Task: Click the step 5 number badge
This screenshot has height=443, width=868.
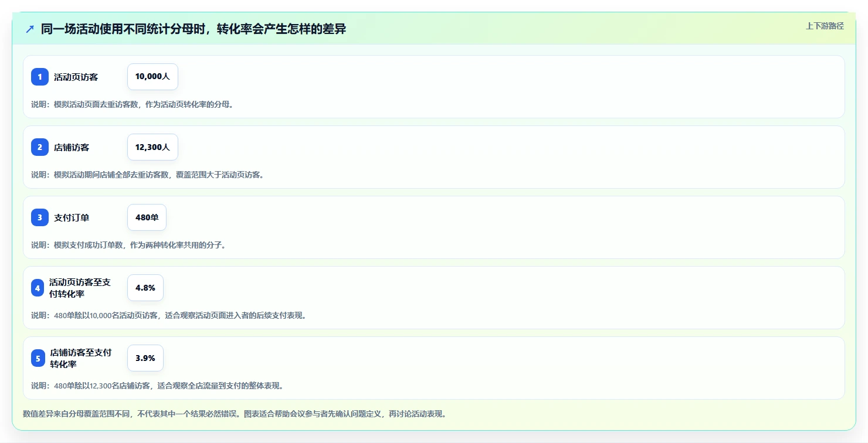Action: click(x=38, y=358)
